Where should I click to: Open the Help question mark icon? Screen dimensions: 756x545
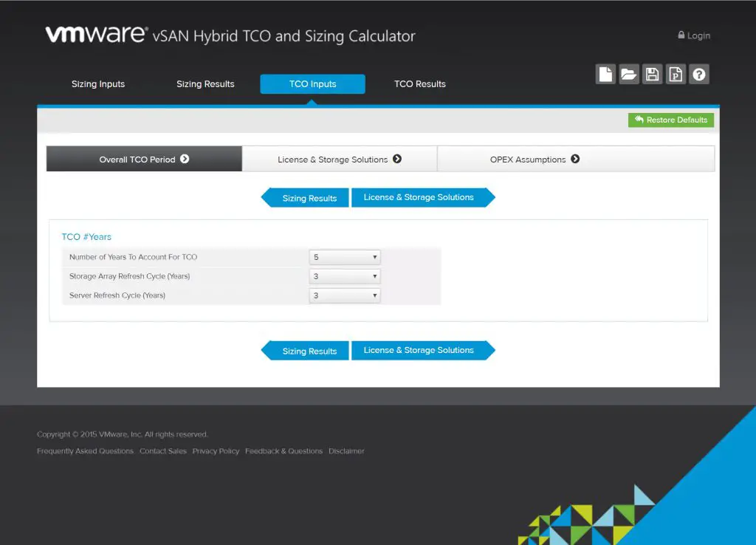coord(699,75)
